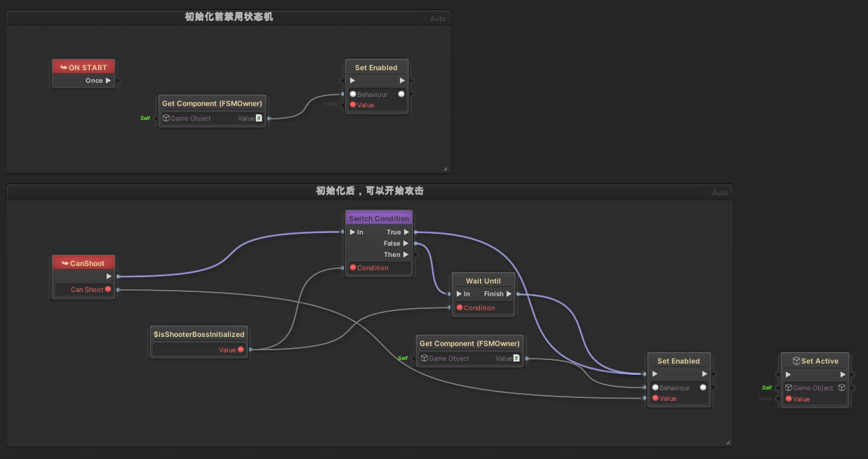868x459 pixels.
Task: Click resize handle of the top group
Action: [x=446, y=168]
